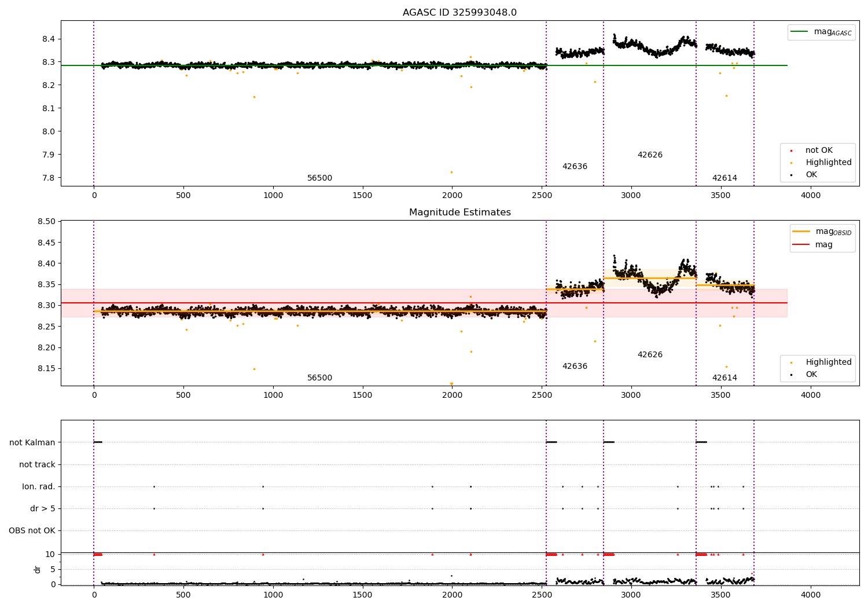Select the 'Highlighted' legend entry in the middle plot
The image size is (868, 608).
tap(821, 362)
